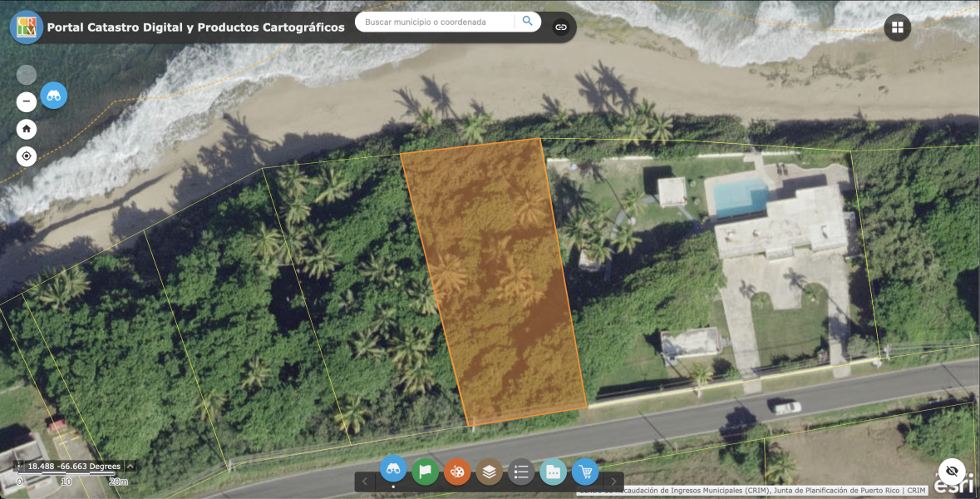Select the green flag marker tool

(426, 471)
